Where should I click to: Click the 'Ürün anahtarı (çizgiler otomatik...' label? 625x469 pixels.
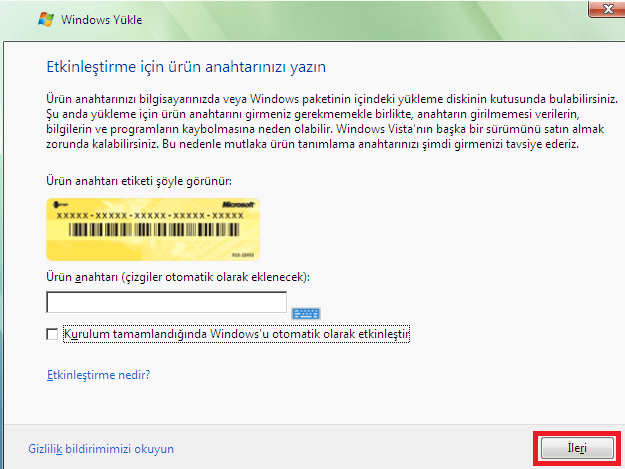(x=178, y=277)
